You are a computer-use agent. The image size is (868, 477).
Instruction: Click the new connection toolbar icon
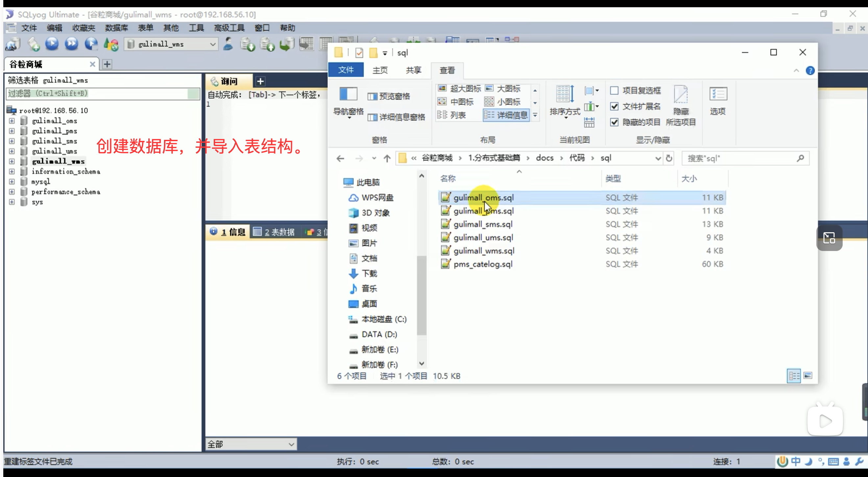pos(12,44)
